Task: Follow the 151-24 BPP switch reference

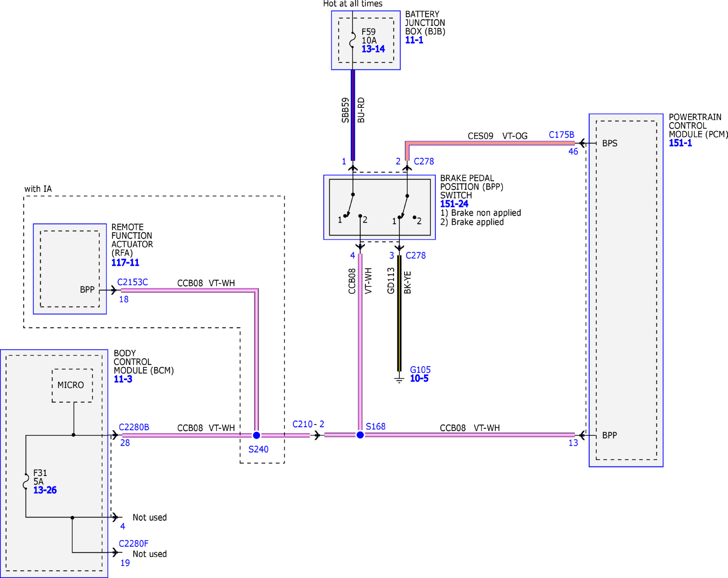Action: click(454, 204)
